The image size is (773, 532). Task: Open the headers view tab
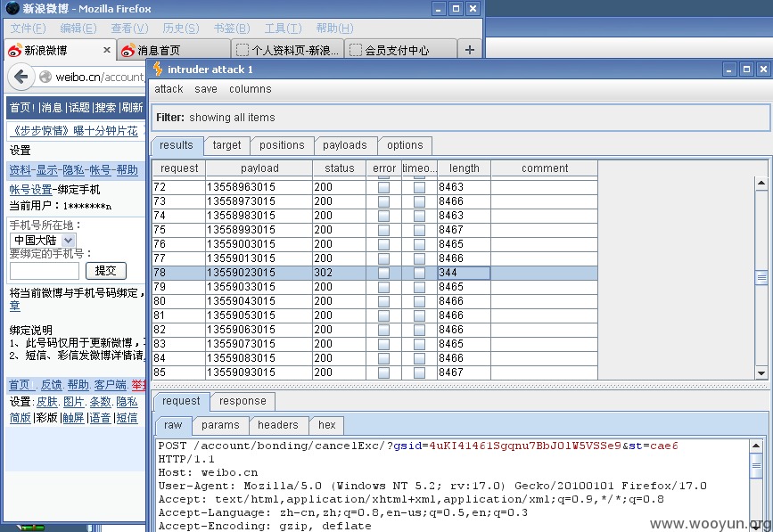point(278,425)
